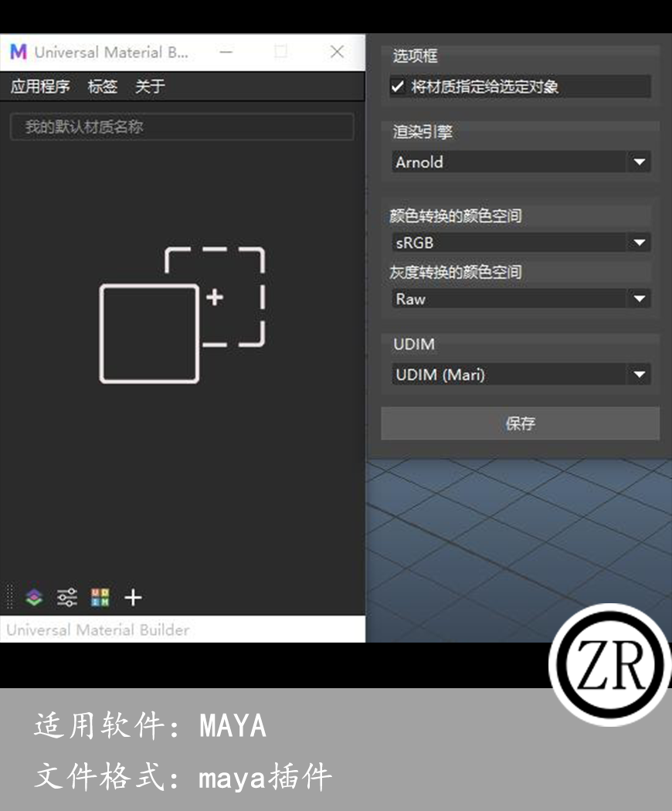Click the dotted grip handle beside bottom icons
The width and height of the screenshot is (672, 811).
8,597
